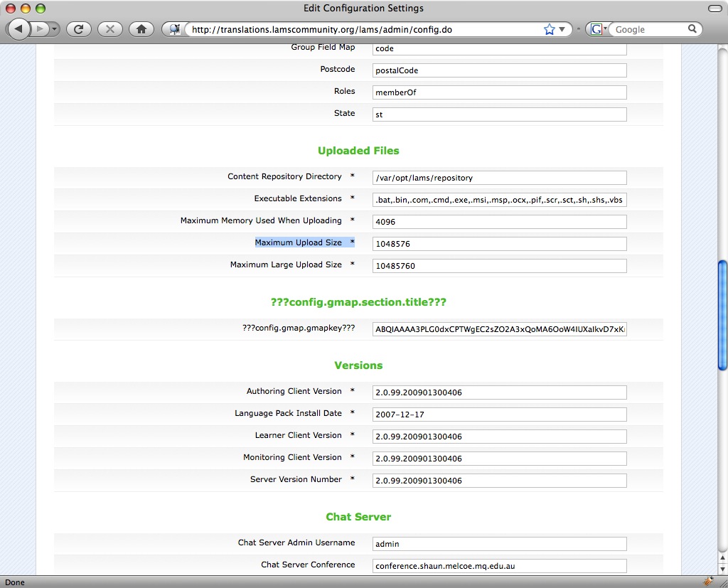Viewport: 728px width, 588px height.
Task: Click the scrollbar down arrow
Action: coord(722,569)
